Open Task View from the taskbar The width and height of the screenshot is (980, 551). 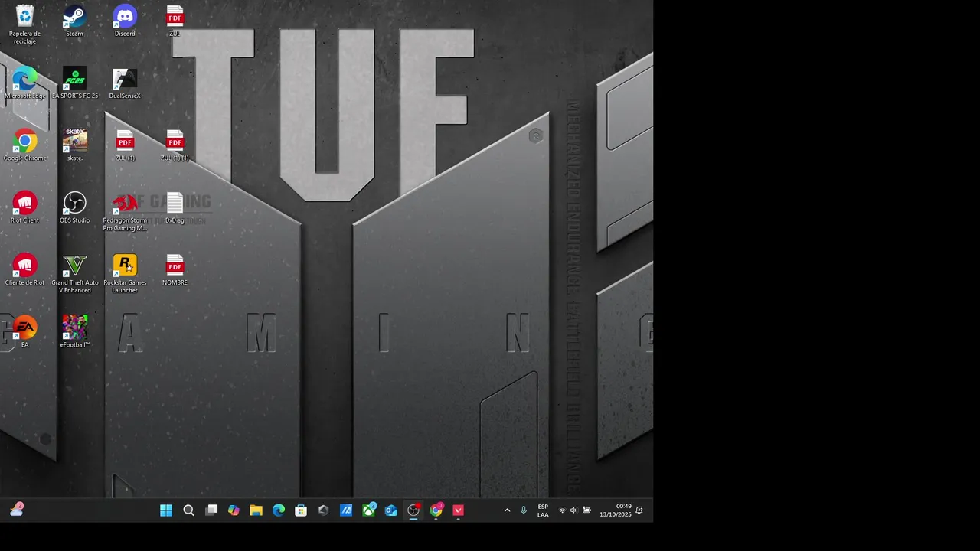211,510
